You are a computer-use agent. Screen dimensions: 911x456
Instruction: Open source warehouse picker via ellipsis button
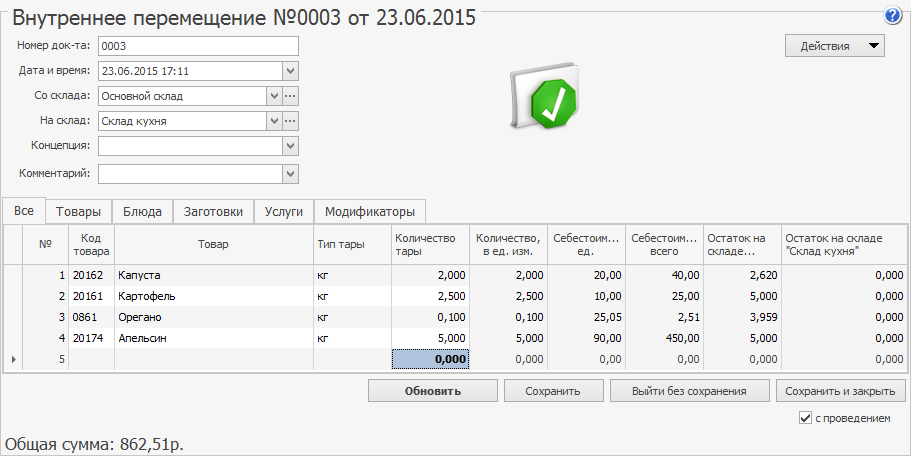click(x=291, y=96)
